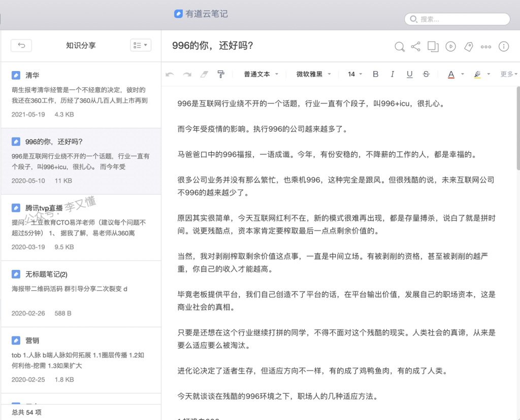Open the font size 14 dropdown
This screenshot has width=520, height=420.
354,74
